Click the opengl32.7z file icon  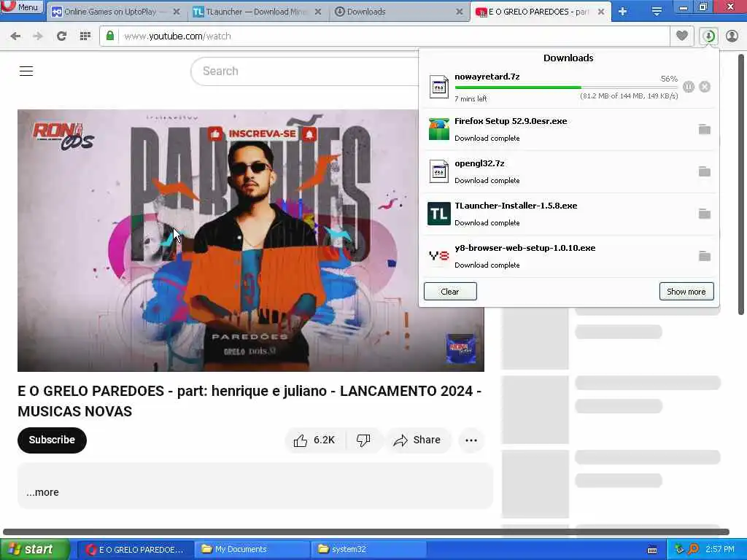point(438,171)
